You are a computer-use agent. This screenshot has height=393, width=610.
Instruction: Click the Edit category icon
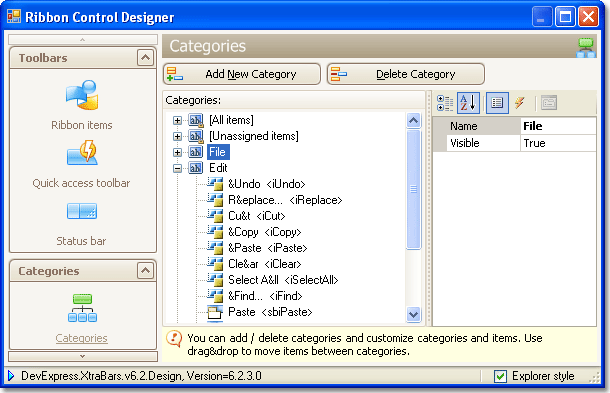pos(196,168)
